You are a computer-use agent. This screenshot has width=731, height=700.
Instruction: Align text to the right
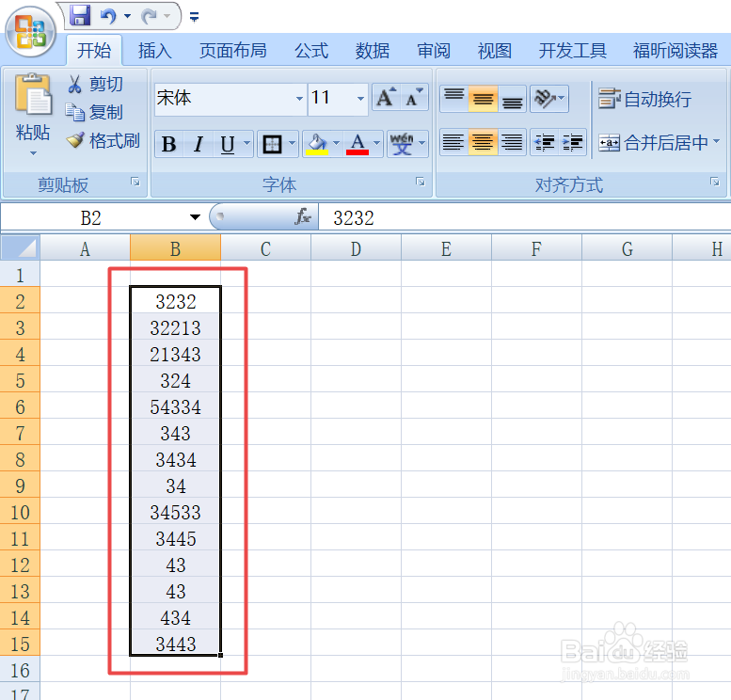point(512,142)
